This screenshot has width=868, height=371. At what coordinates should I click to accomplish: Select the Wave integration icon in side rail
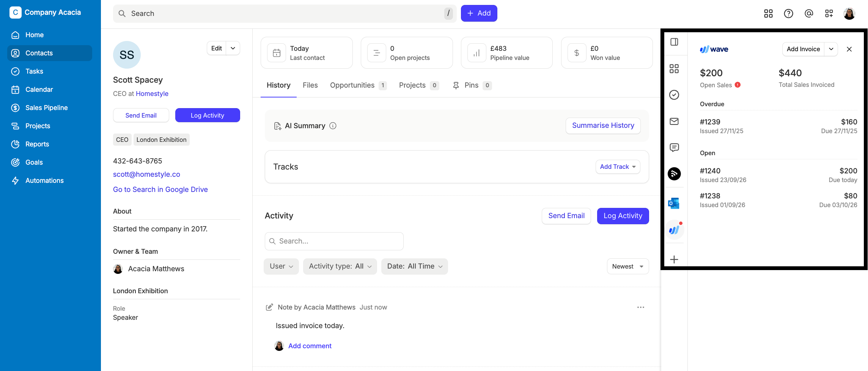pos(674,230)
